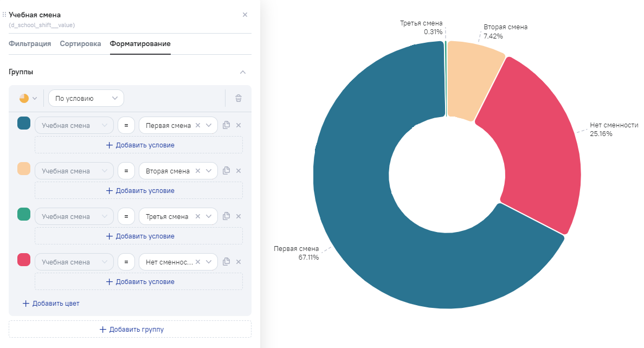Switch to the Фильтрация tab
This screenshot has height=348, width=644.
pyautogui.click(x=30, y=44)
